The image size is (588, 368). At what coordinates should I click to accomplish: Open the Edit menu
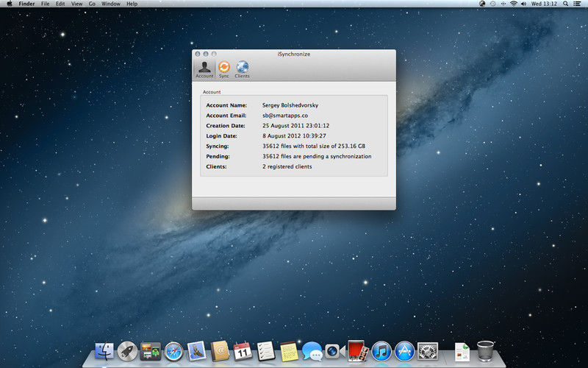[x=60, y=4]
